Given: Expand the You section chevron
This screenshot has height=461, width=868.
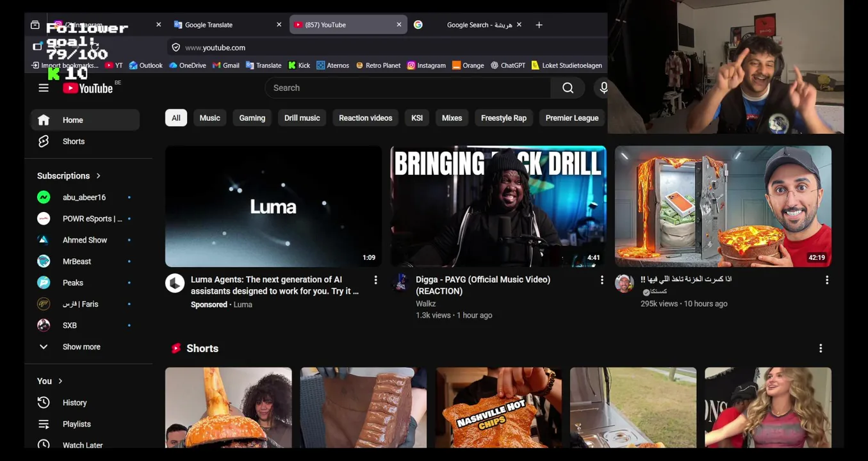Looking at the screenshot, I should 60,382.
